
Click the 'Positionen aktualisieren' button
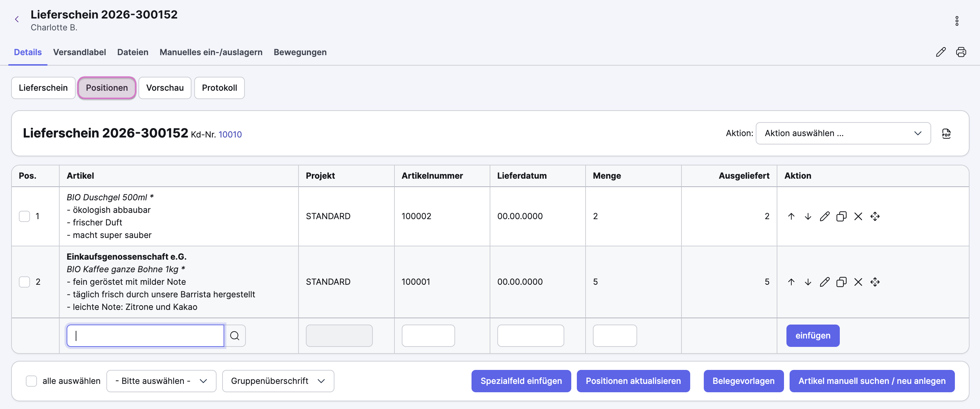[633, 381]
